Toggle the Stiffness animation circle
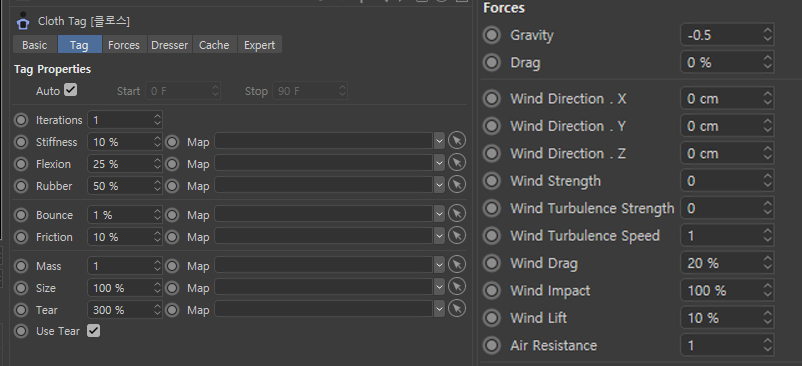This screenshot has width=802, height=366. pyautogui.click(x=21, y=142)
